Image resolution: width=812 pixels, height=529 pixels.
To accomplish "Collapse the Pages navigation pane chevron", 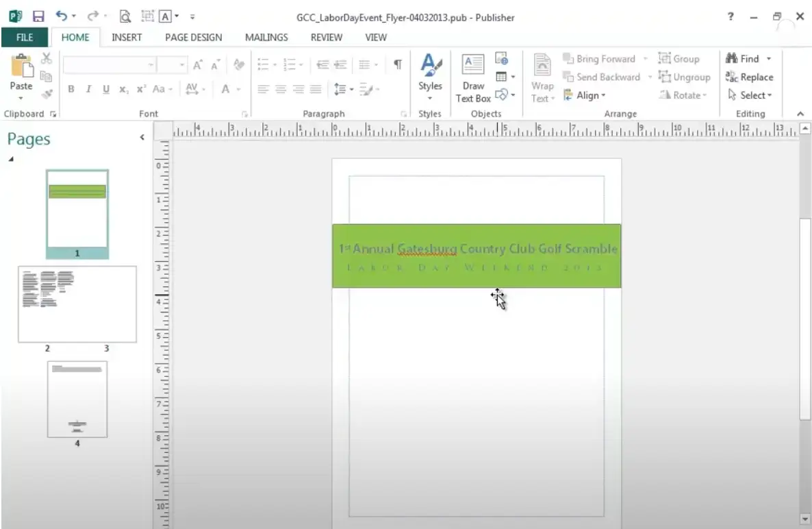I will 142,138.
